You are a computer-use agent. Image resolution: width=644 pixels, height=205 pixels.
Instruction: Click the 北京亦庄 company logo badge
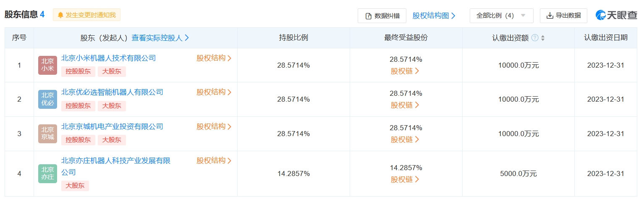click(47, 174)
